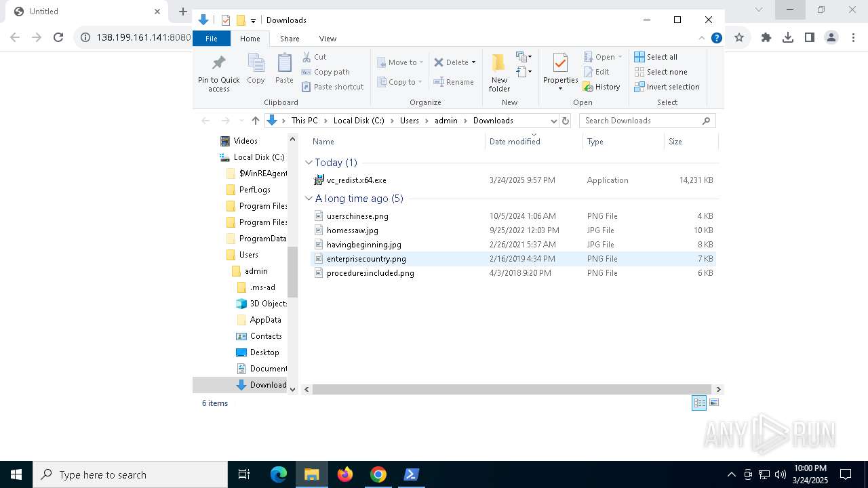Open Chrome downloads icon
This screenshot has height=488, width=868.
point(788,38)
